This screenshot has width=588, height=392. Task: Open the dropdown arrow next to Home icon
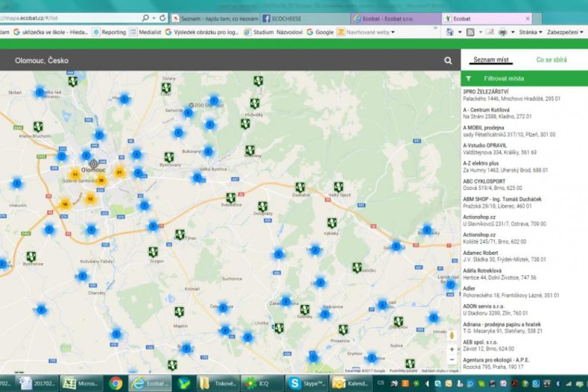pyautogui.click(x=460, y=32)
